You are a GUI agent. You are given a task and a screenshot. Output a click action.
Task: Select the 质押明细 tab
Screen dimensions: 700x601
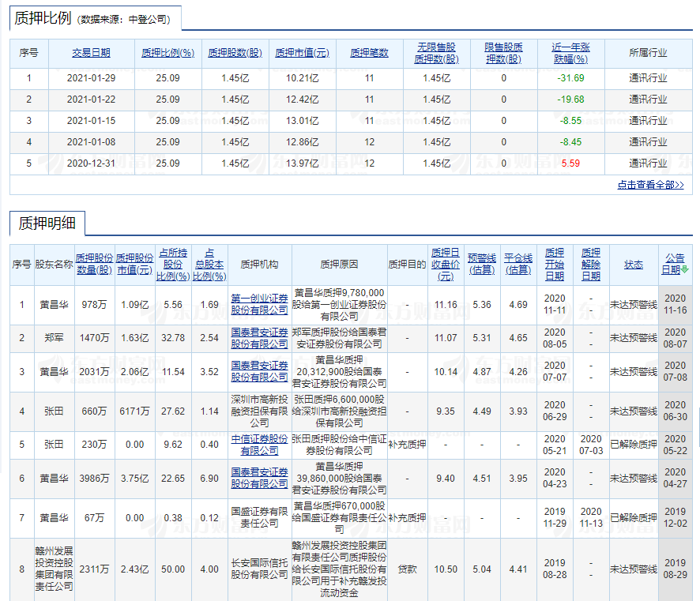[47, 223]
